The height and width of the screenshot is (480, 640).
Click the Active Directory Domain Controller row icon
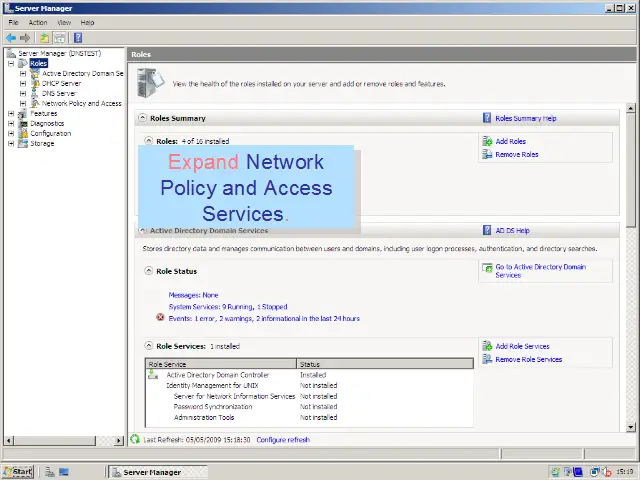(153, 374)
